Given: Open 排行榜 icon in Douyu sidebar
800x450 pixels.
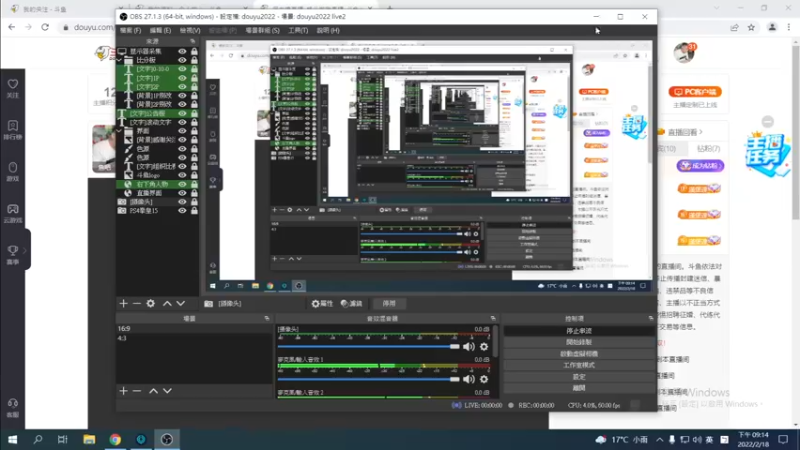Looking at the screenshot, I should 13,126.
